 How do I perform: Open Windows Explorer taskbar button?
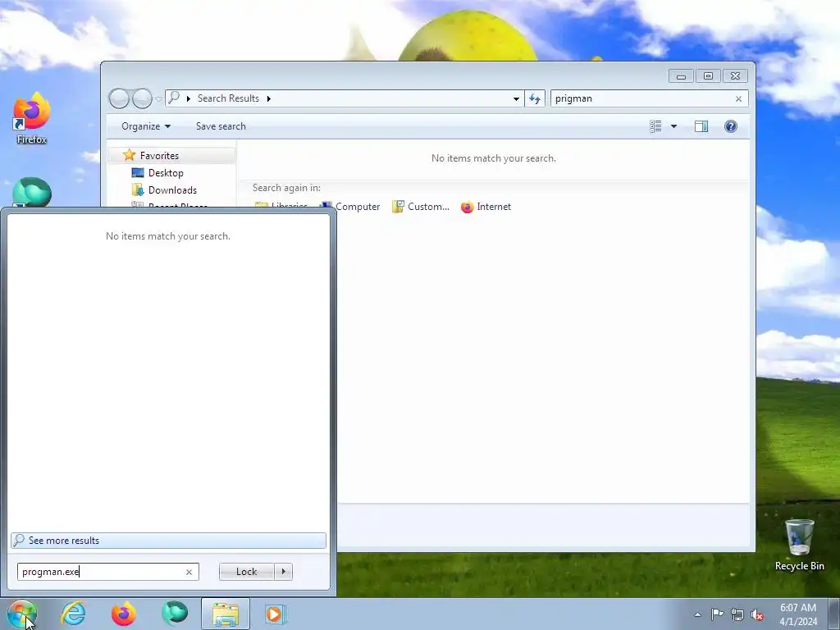tap(226, 614)
